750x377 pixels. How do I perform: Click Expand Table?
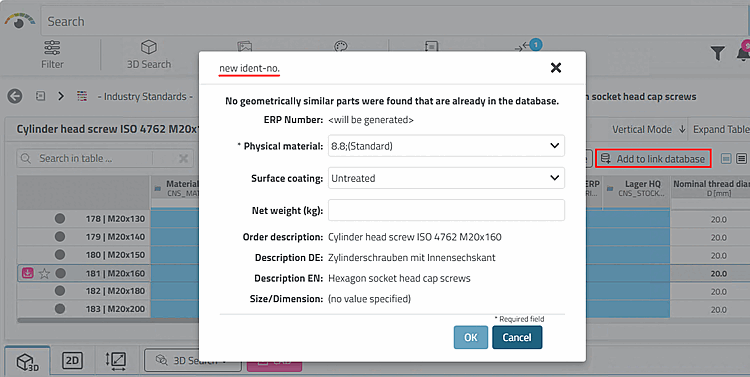721,129
